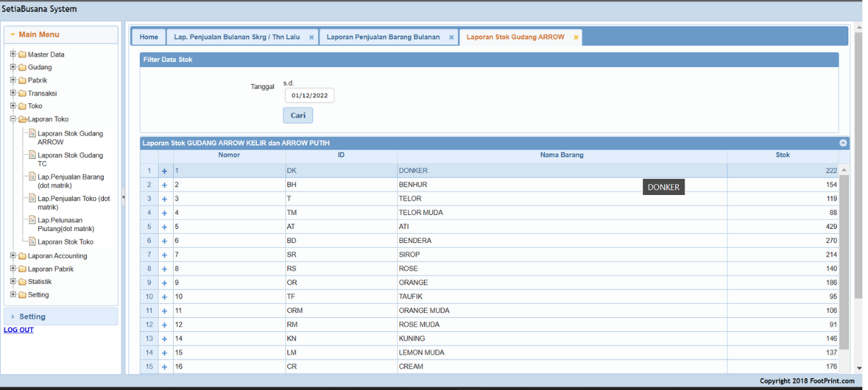Expand the Laporan Accounting folder

[13, 256]
